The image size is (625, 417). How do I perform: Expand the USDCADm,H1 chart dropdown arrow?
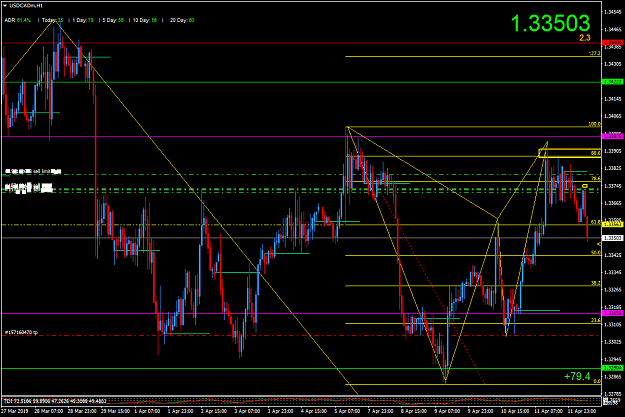[5, 6]
